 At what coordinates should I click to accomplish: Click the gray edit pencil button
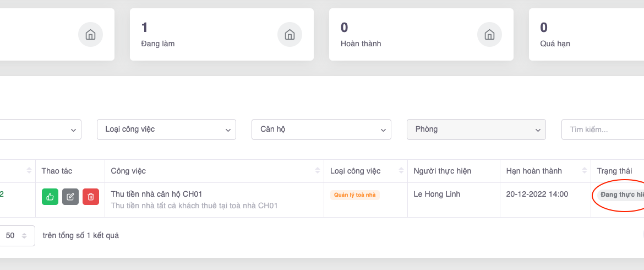(70, 197)
